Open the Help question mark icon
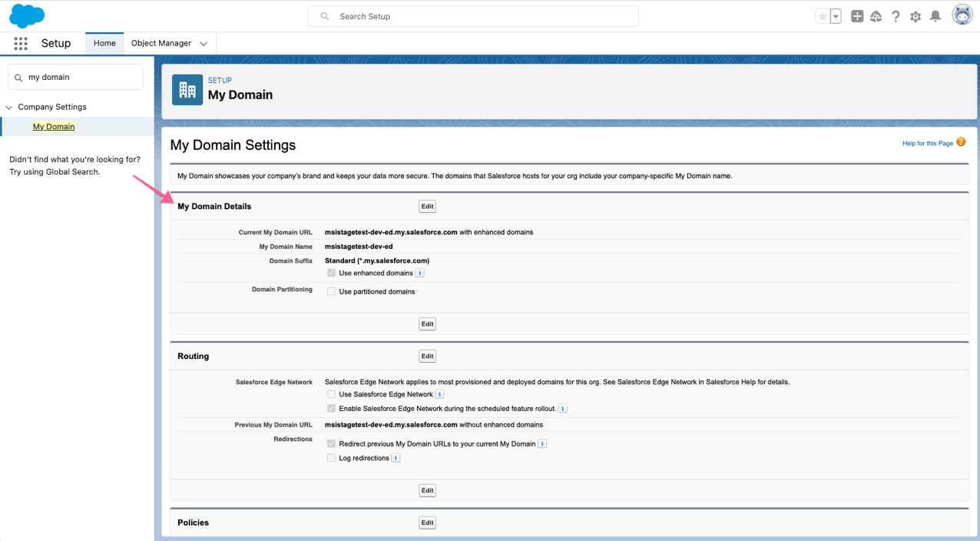Viewport: 980px width, 541px height. (x=896, y=15)
